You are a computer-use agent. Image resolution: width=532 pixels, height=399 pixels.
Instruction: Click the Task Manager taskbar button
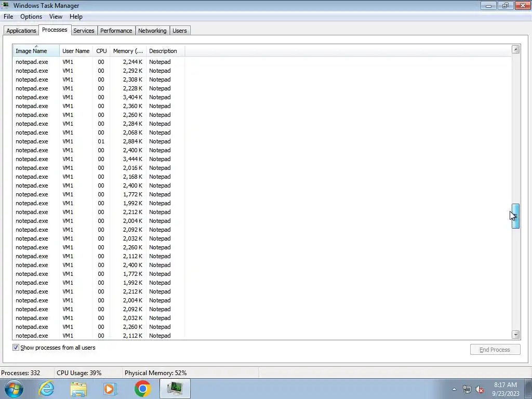click(175, 389)
